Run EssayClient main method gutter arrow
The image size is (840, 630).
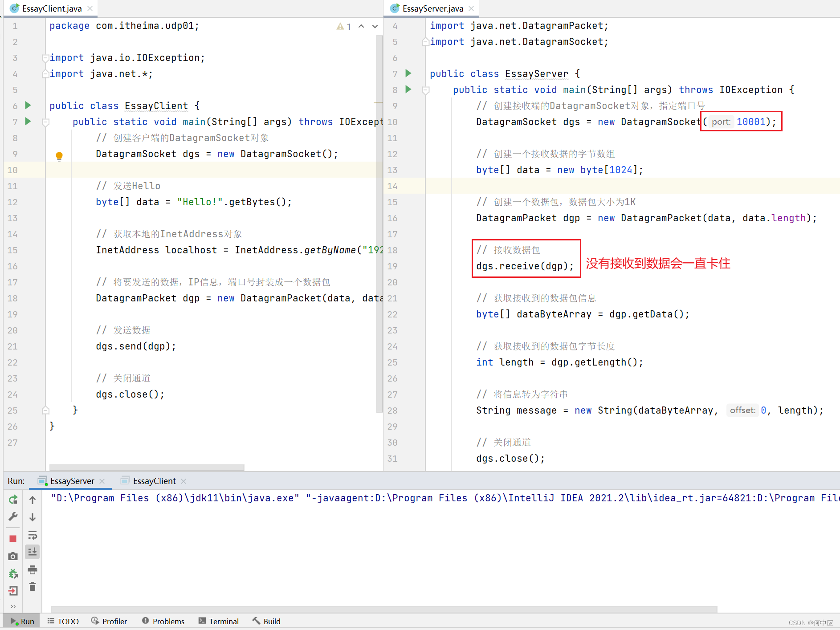28,122
